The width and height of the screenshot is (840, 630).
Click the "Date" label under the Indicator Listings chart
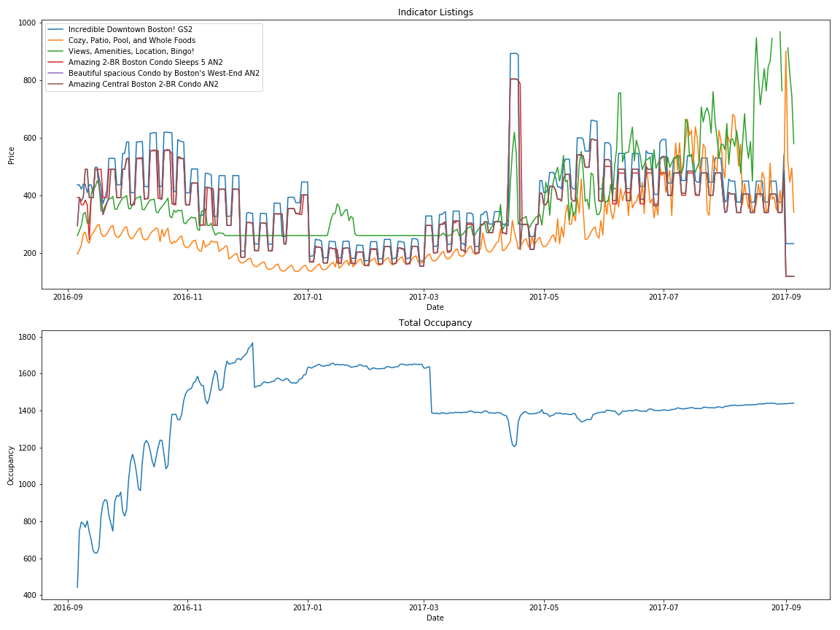[435, 308]
